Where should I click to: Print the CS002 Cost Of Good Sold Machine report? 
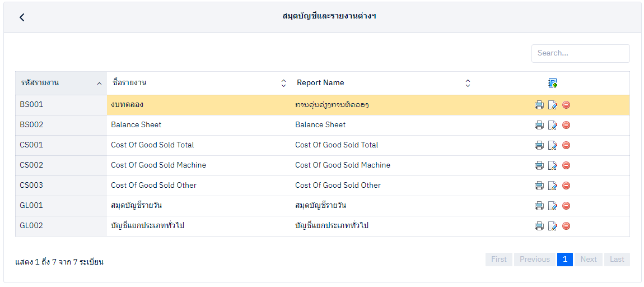click(x=539, y=165)
